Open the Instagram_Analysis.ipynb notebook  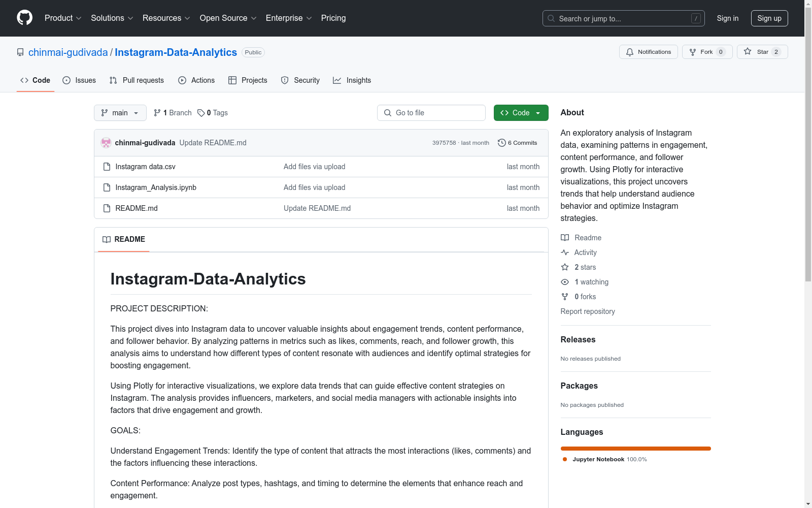[156, 187]
